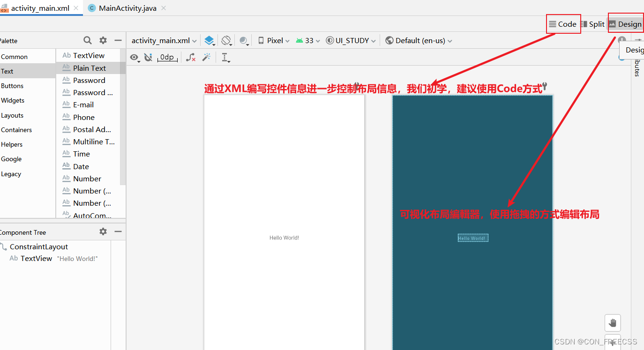The width and height of the screenshot is (644, 350).
Task: Switch editor to Split view
Action: click(592, 24)
